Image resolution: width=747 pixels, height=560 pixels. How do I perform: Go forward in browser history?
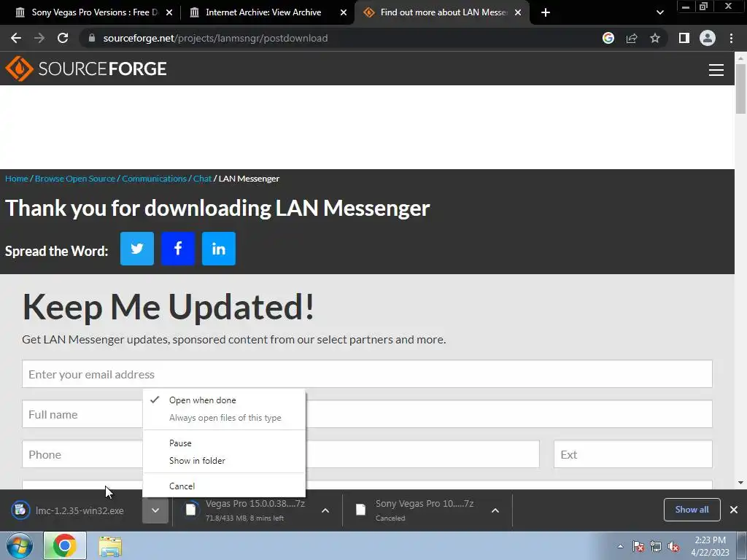click(x=39, y=38)
